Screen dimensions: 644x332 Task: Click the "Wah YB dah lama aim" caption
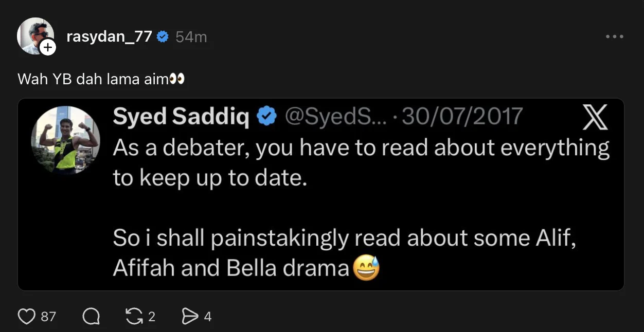click(93, 79)
